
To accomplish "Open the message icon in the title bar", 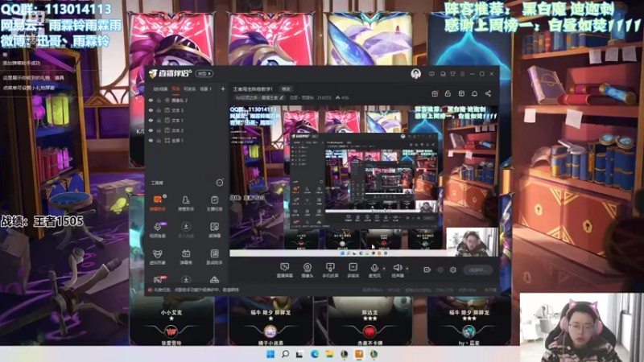I will pyautogui.click(x=431, y=74).
